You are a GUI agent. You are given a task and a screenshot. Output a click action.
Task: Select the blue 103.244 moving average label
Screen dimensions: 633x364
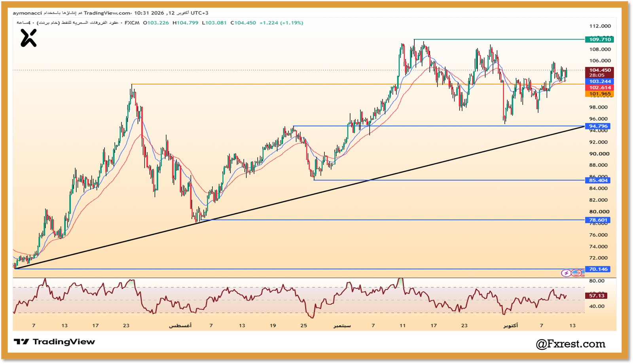coord(599,81)
